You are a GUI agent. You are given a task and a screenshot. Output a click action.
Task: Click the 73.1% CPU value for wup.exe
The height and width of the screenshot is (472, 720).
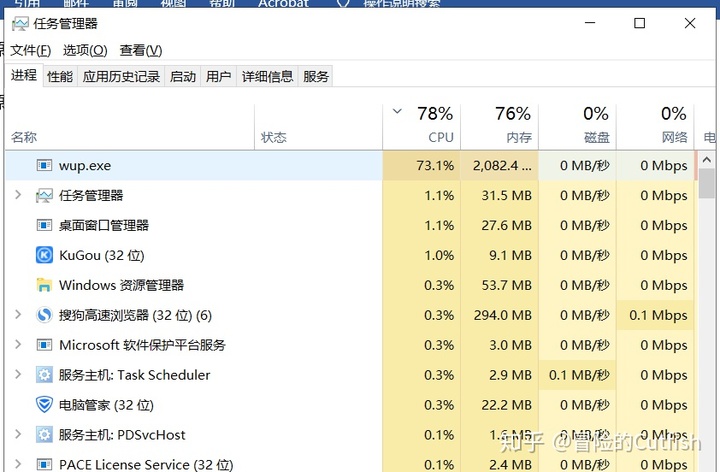(x=435, y=165)
